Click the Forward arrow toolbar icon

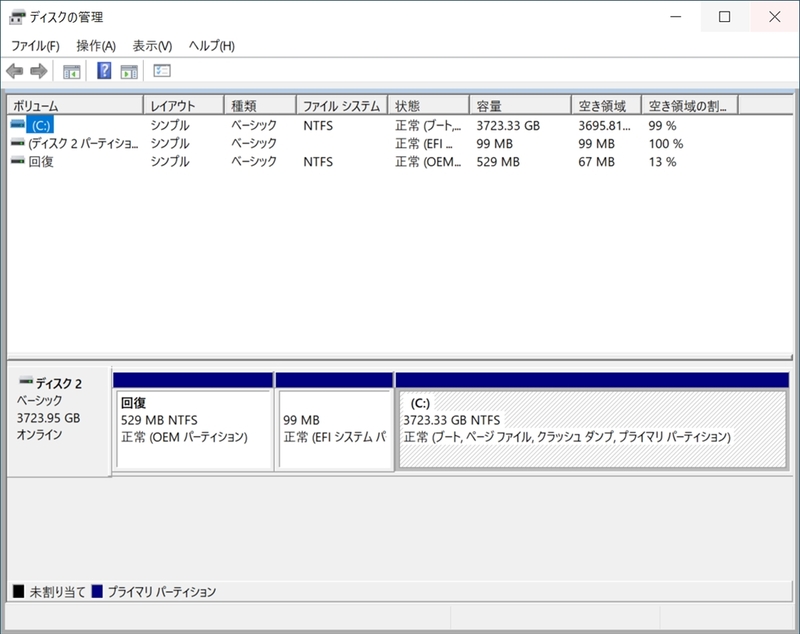coord(39,71)
